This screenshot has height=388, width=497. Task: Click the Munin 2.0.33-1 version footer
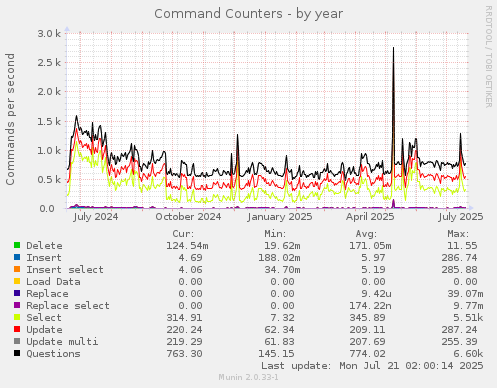point(248,377)
